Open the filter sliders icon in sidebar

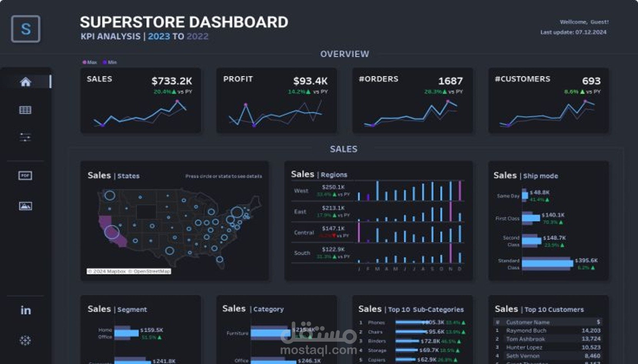pyautogui.click(x=25, y=137)
